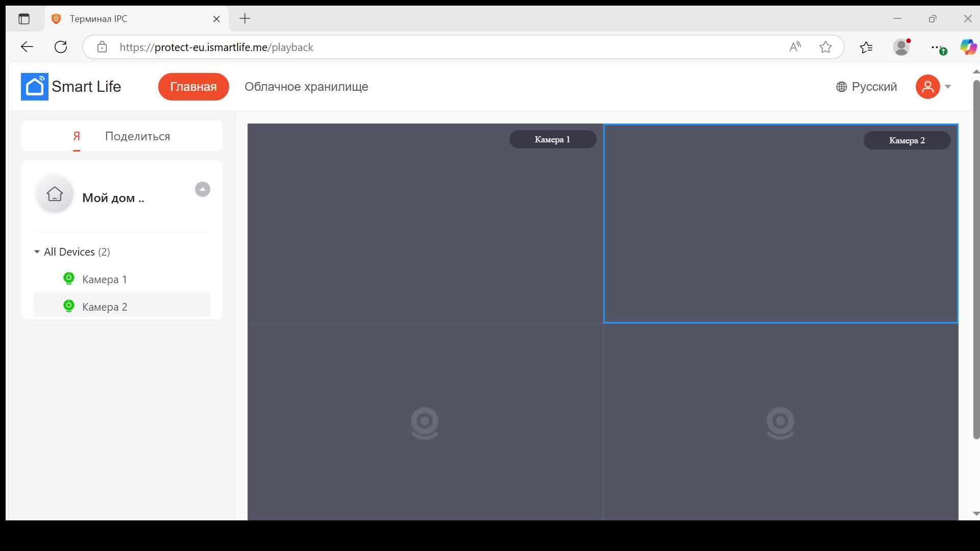
Task: Open the Русский language dropdown
Action: click(x=867, y=87)
